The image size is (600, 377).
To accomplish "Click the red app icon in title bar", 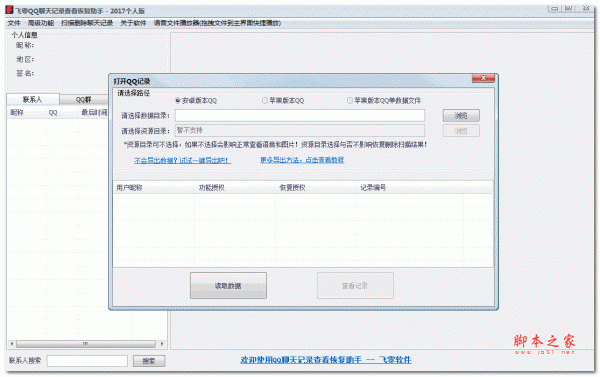I will 9,10.
